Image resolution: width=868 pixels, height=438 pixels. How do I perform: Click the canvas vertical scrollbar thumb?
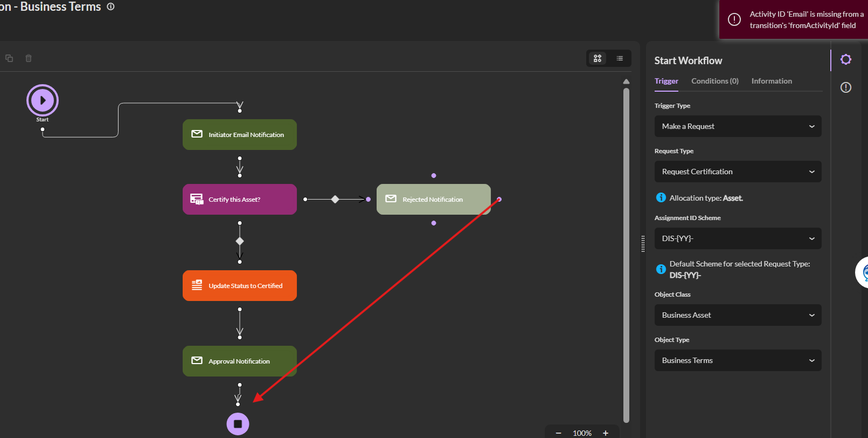626,255
